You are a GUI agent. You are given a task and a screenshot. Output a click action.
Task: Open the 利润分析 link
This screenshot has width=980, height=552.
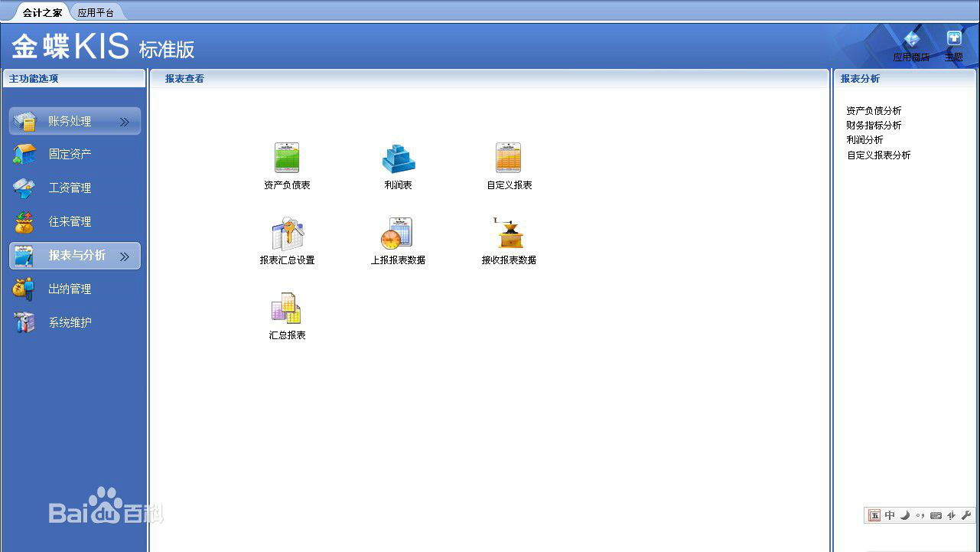click(x=864, y=140)
